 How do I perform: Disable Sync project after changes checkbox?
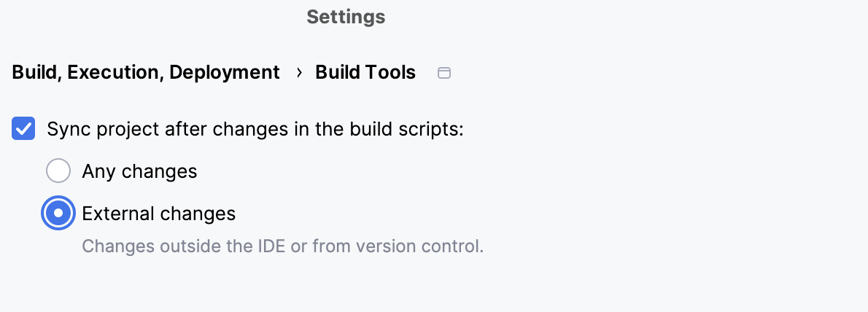24,130
